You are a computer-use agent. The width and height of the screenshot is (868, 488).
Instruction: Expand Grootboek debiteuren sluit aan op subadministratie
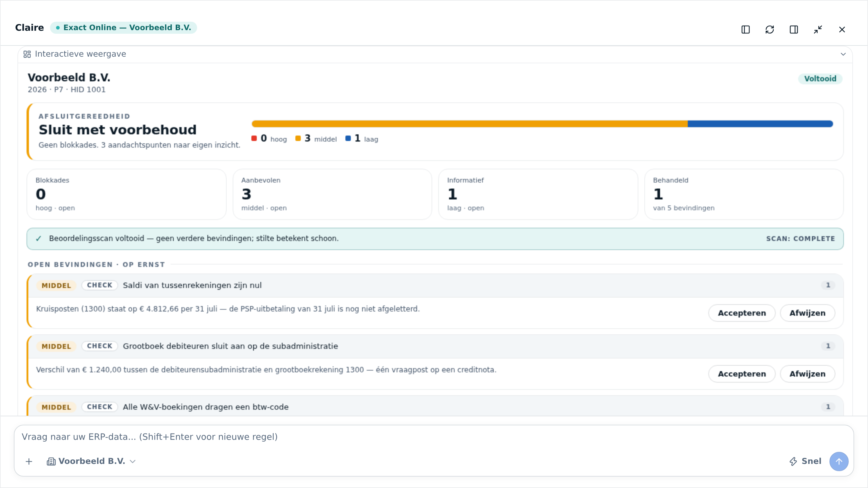click(x=436, y=346)
